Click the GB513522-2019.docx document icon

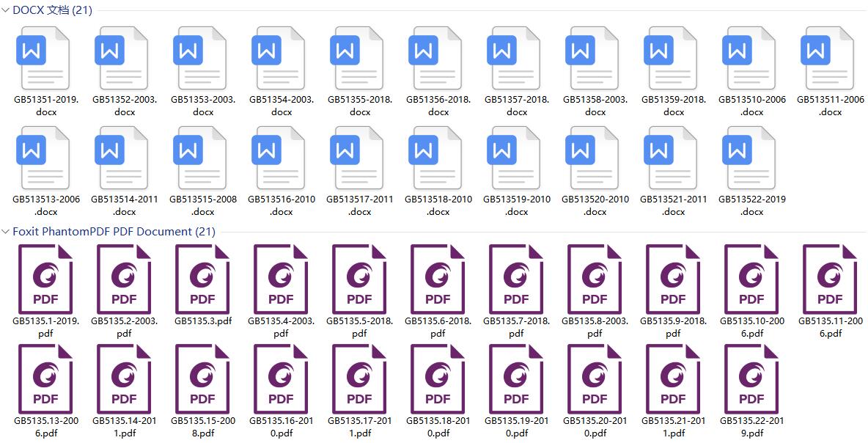[751, 158]
